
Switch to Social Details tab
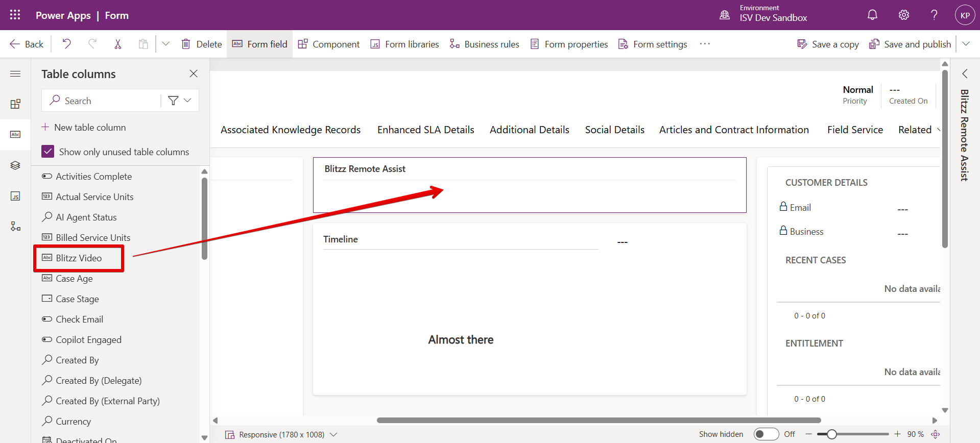coord(615,130)
